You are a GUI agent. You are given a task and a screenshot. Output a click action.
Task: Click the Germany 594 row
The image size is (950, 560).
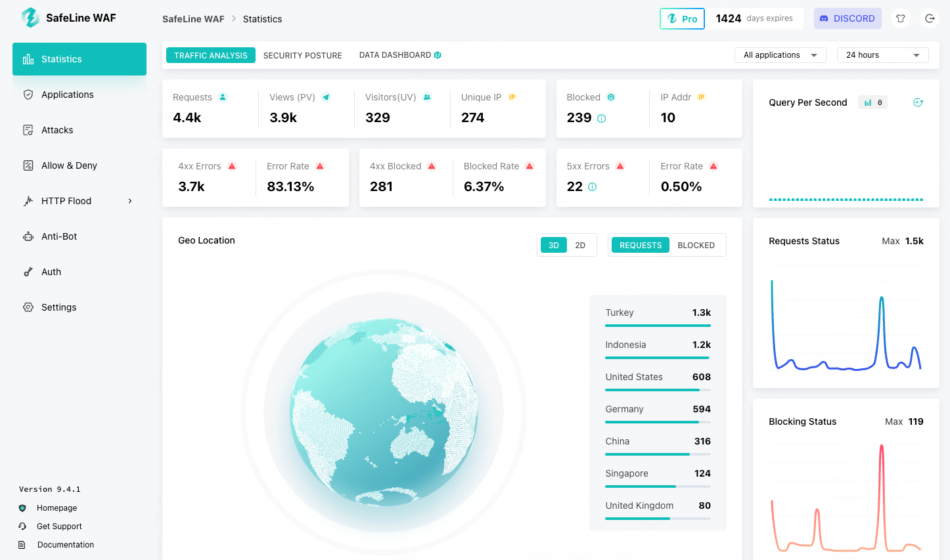click(x=658, y=414)
